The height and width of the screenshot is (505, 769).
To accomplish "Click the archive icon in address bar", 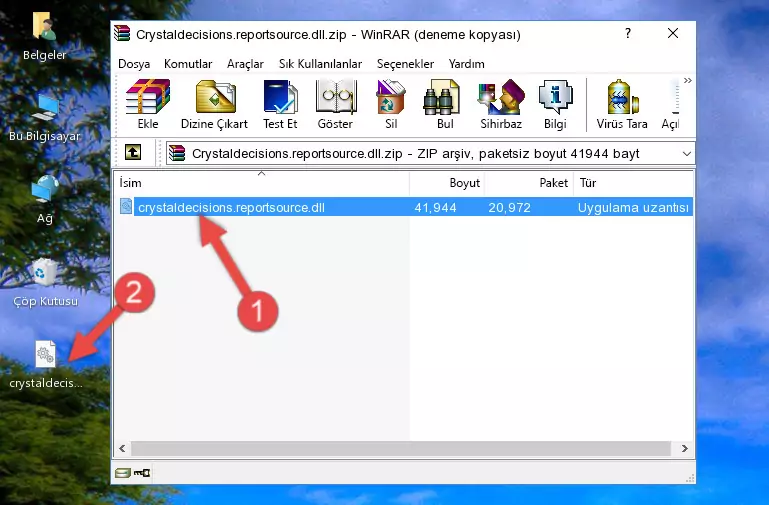I will pos(178,153).
